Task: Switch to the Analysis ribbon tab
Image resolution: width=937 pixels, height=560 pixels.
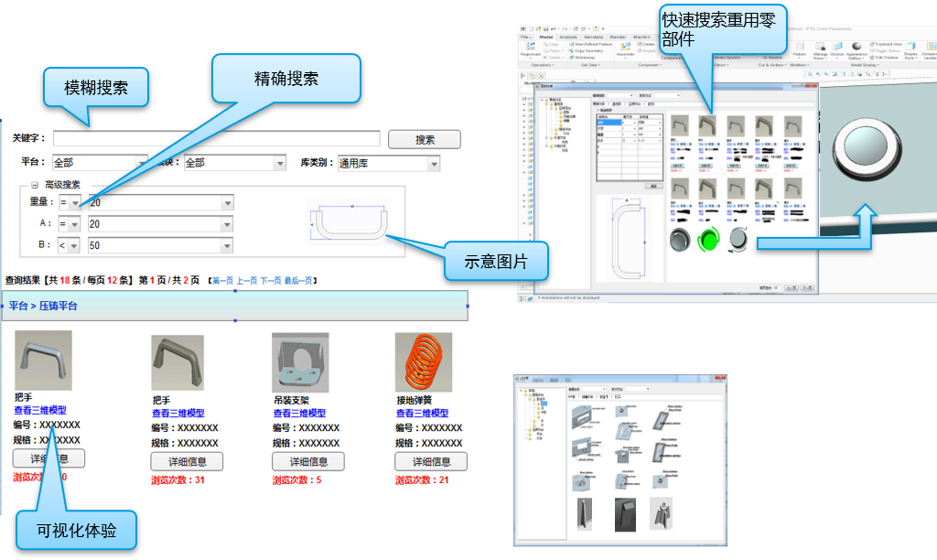Action: point(568,37)
